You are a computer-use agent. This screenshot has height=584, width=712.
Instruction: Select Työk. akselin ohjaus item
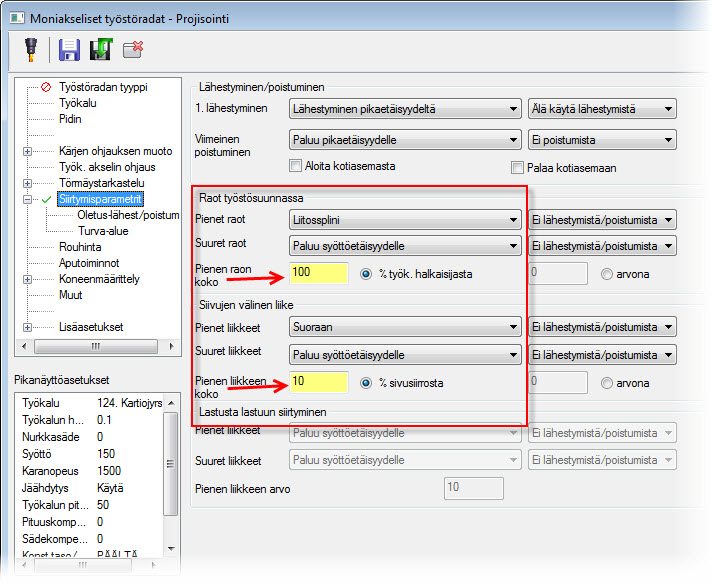tap(107, 167)
